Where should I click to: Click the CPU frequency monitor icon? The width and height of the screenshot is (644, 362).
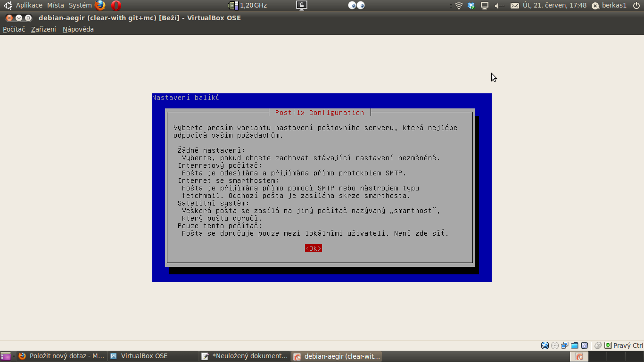point(233,6)
